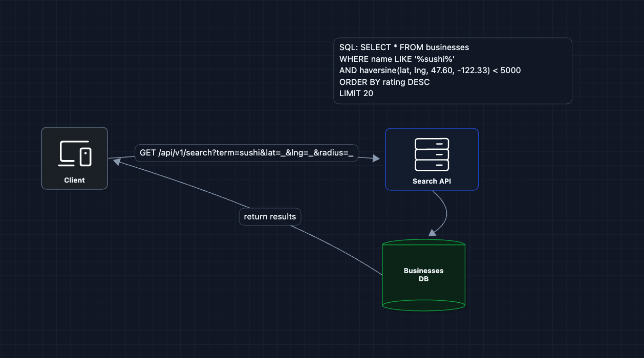This screenshot has width=644, height=358.
Task: Click the haversine condition line in SQL note
Action: [430, 71]
